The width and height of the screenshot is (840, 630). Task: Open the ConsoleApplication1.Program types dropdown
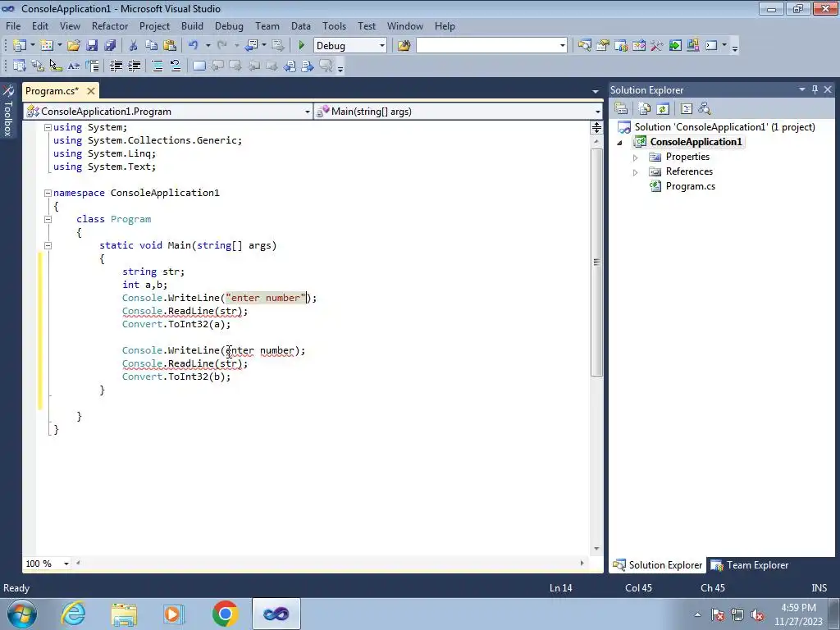(x=307, y=112)
